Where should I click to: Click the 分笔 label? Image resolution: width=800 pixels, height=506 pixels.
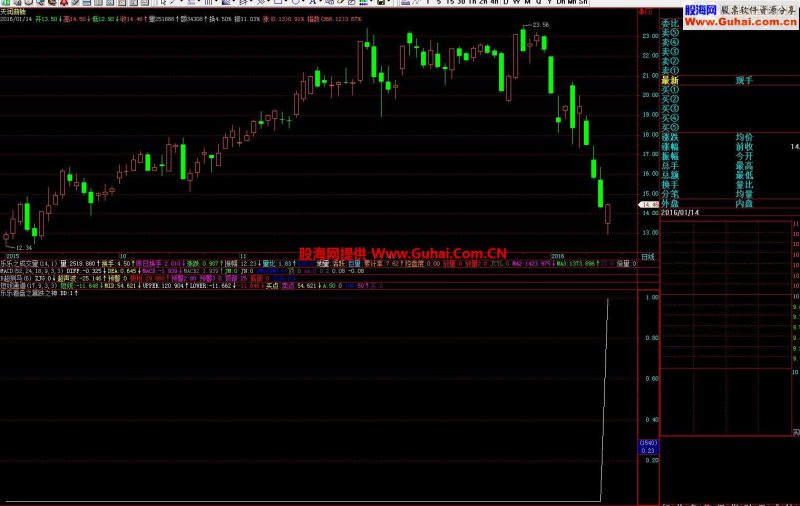click(x=670, y=194)
